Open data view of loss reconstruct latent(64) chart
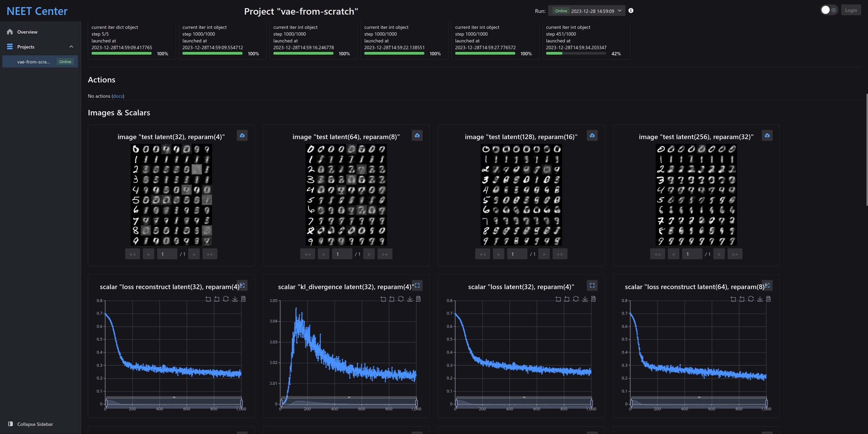The image size is (868, 434). tap(769, 299)
